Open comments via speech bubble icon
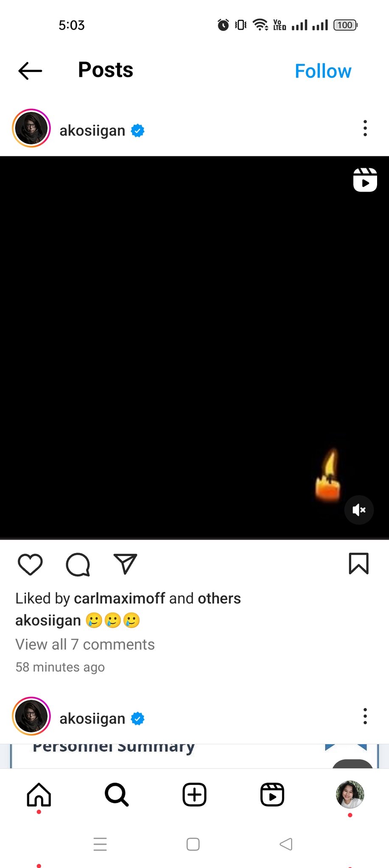The width and height of the screenshot is (389, 868). [78, 565]
